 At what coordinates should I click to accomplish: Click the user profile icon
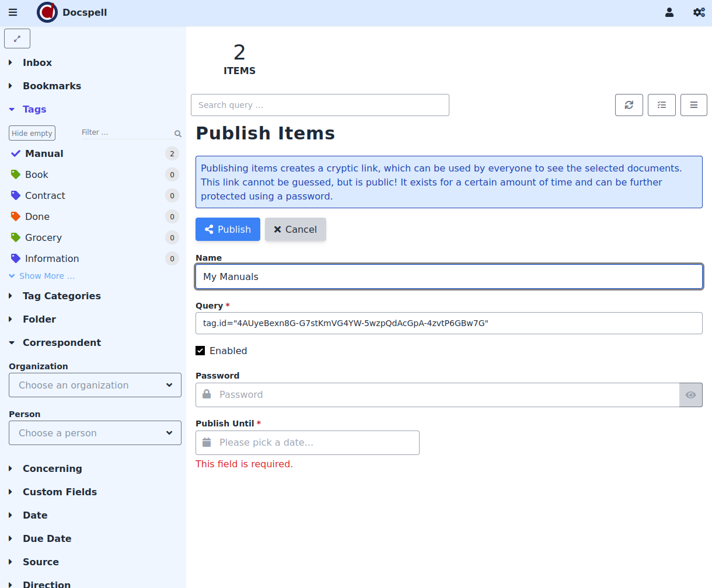coord(669,12)
